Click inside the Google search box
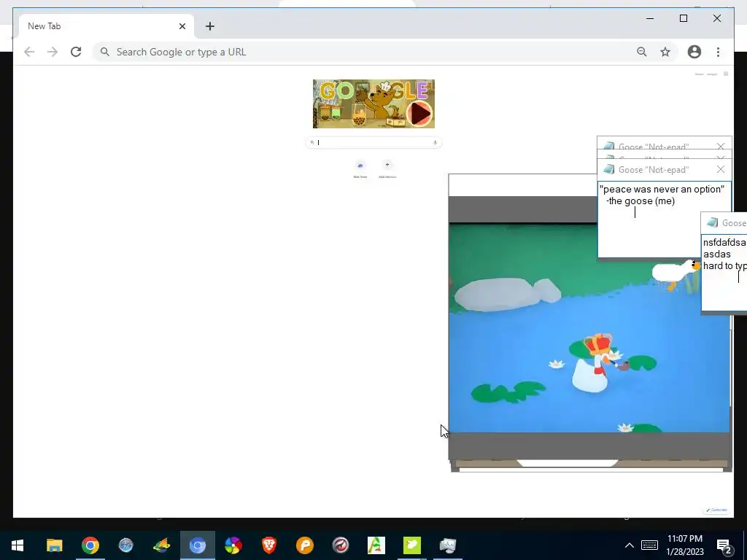The image size is (747, 560). [x=374, y=142]
